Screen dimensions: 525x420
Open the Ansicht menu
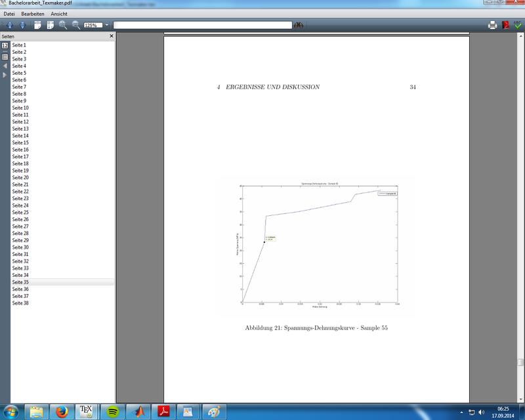[x=59, y=14]
